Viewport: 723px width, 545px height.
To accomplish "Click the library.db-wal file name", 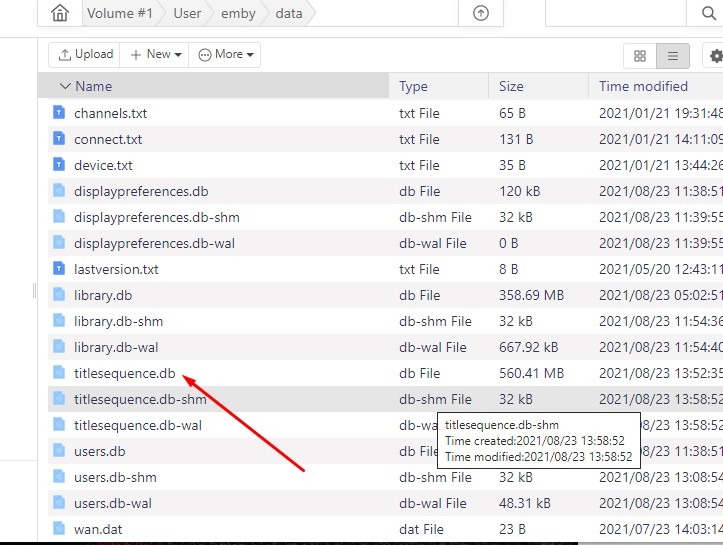I will (116, 347).
